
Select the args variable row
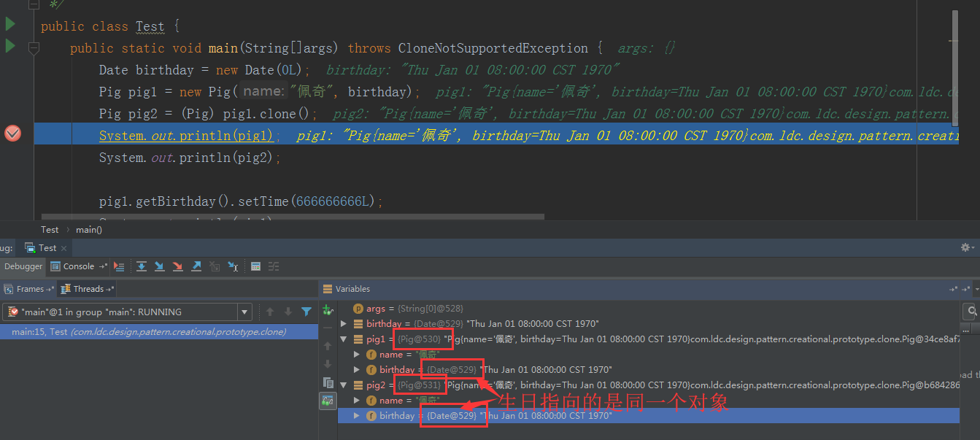(x=649, y=309)
